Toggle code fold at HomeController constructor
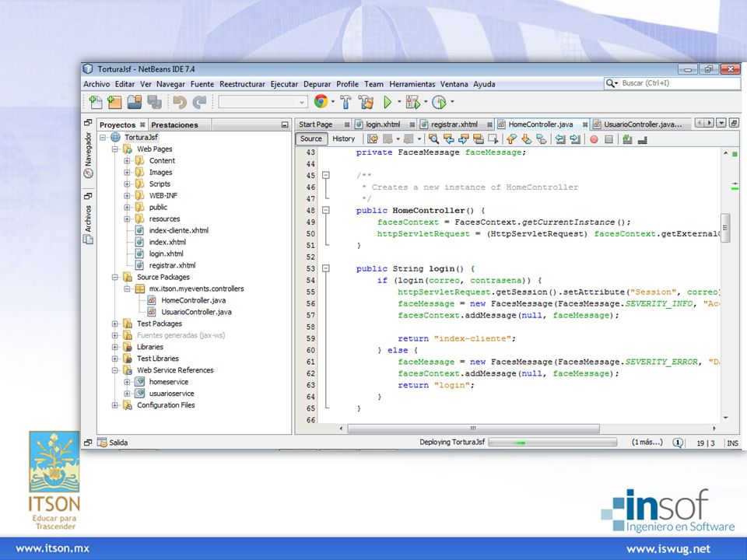 click(326, 210)
